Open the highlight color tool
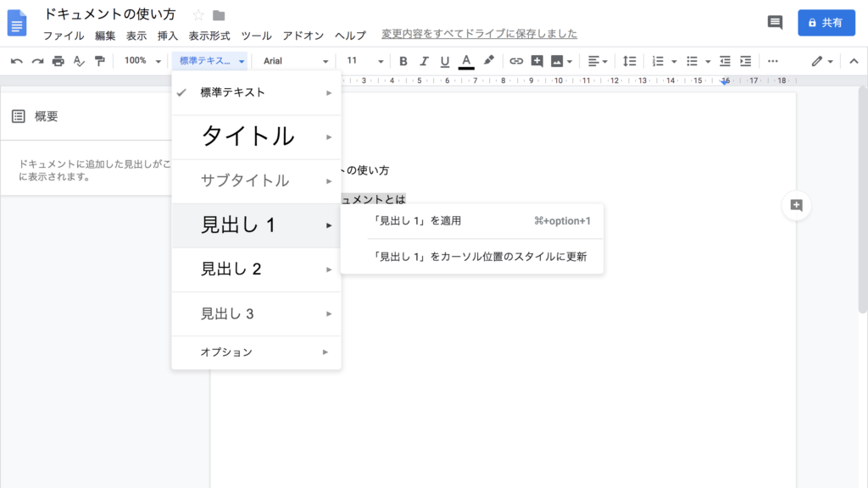868x488 pixels. click(488, 61)
